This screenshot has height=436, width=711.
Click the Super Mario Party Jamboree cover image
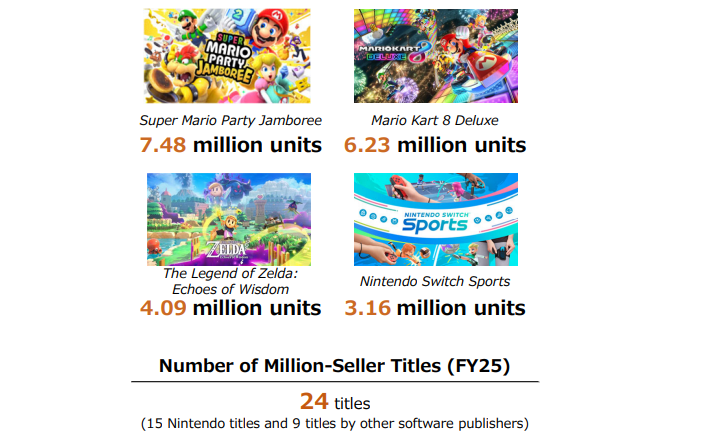[x=230, y=56]
